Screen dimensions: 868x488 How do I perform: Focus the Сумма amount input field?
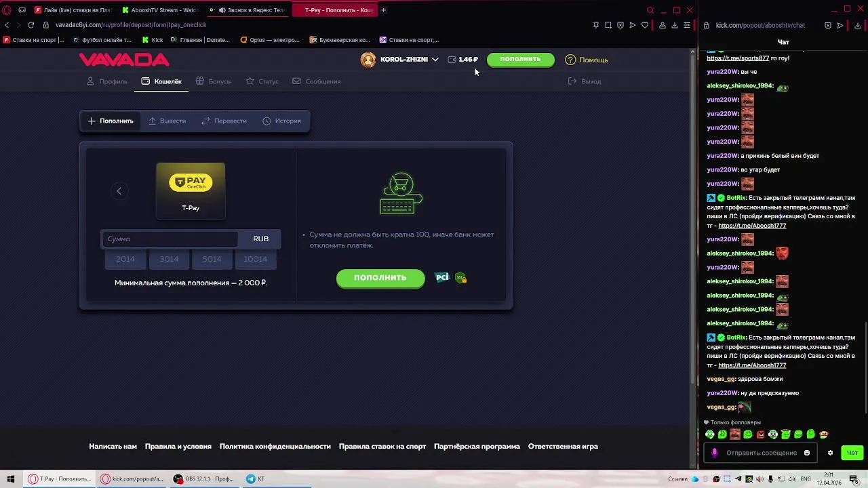point(170,239)
